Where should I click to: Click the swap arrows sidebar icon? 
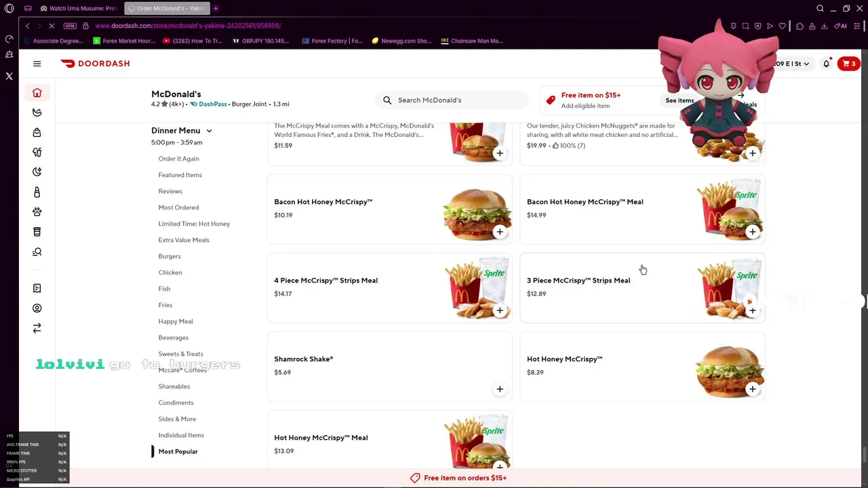coord(37,328)
